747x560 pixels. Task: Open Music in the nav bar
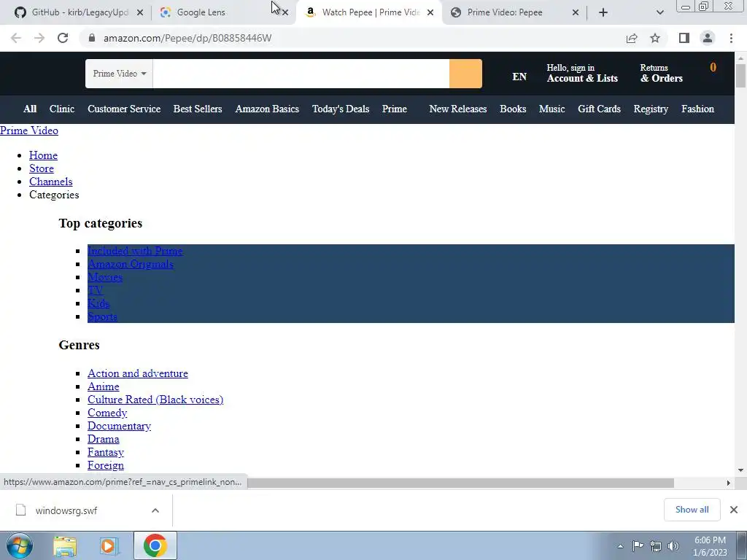[551, 109]
